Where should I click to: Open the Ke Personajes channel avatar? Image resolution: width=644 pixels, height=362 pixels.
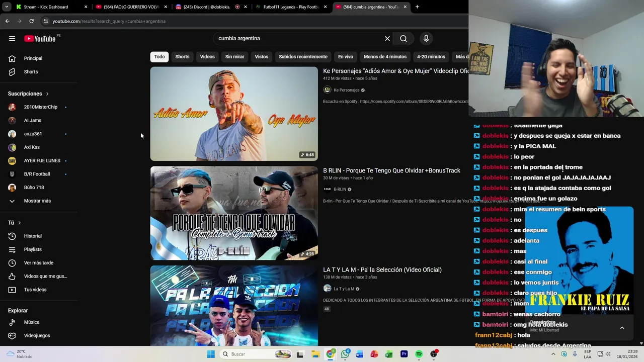click(327, 90)
